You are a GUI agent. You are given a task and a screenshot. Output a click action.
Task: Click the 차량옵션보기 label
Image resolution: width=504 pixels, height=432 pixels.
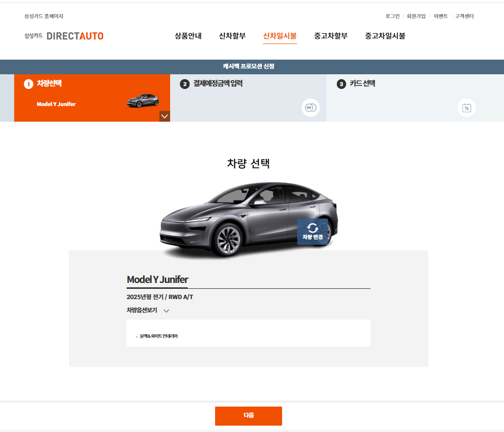click(x=142, y=310)
